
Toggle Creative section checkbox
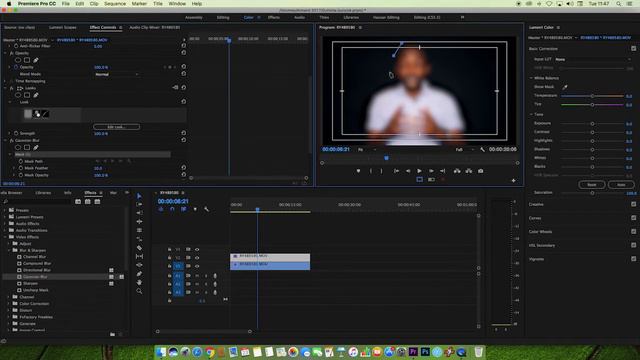633,204
